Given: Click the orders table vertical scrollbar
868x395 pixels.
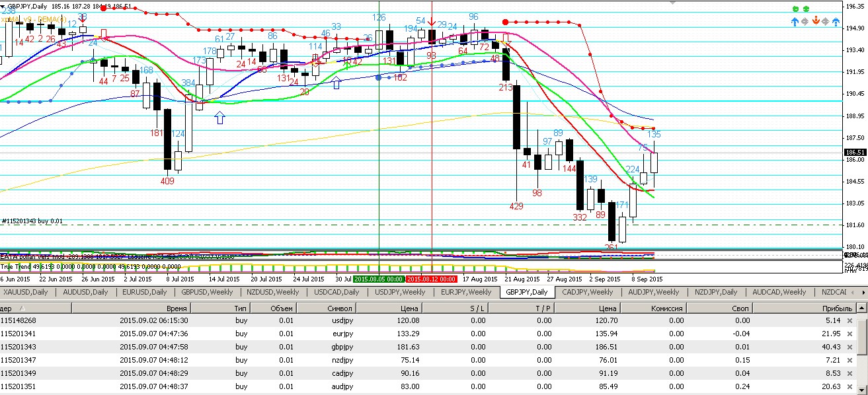Looking at the screenshot, I should [x=863, y=349].
